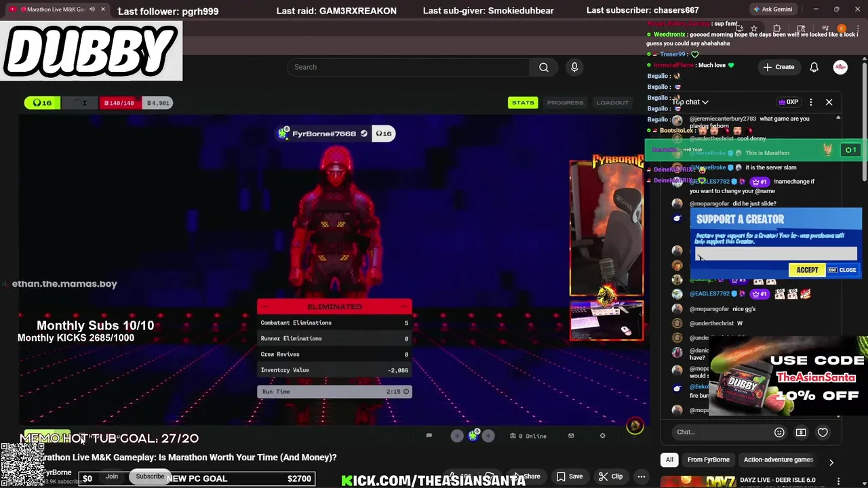868x488 pixels.
Task: Close the Marathon Live browser tab
Action: click(x=103, y=9)
